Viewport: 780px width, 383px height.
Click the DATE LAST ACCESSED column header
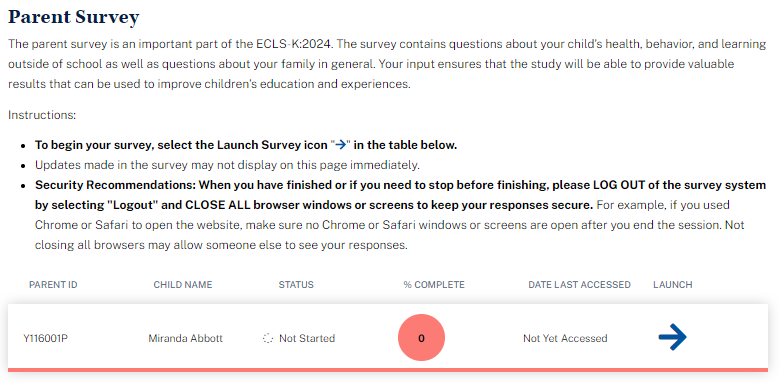click(580, 285)
